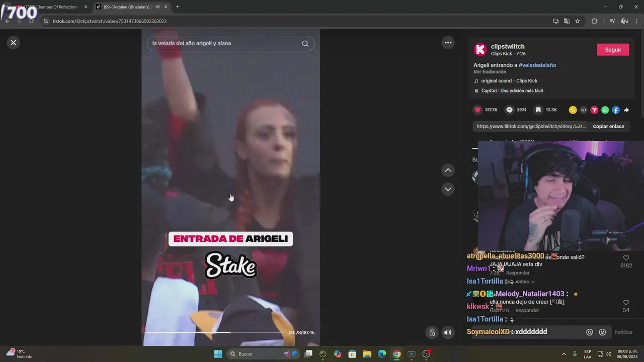This screenshot has height=362, width=644.
Task: Share to friends with red send icon
Action: (x=594, y=110)
